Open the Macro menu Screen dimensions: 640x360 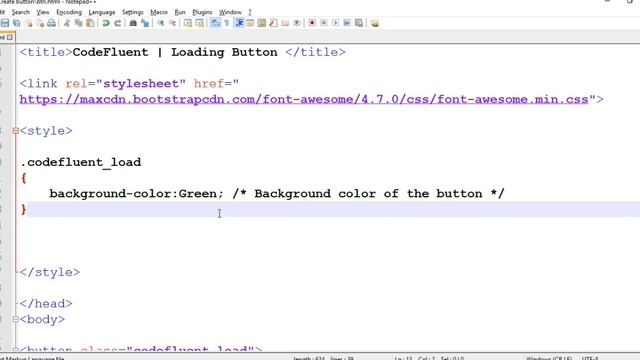point(159,12)
